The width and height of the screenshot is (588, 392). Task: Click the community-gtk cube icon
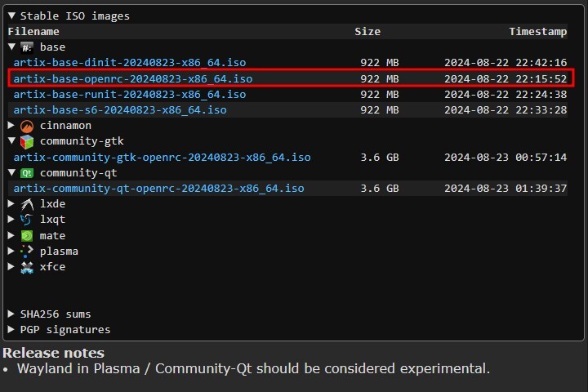click(27, 141)
